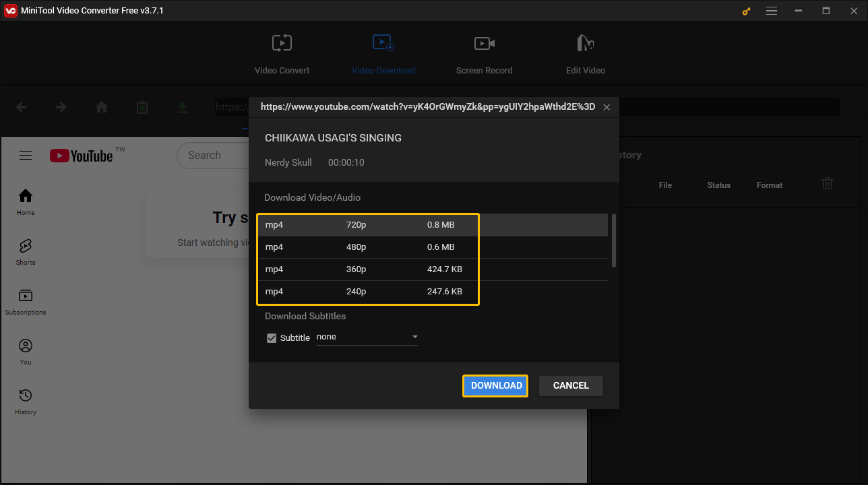Viewport: 868px width, 485px height.
Task: Click the video title CHIIKAWA USAGI'S SINGING
Action: [x=333, y=138]
